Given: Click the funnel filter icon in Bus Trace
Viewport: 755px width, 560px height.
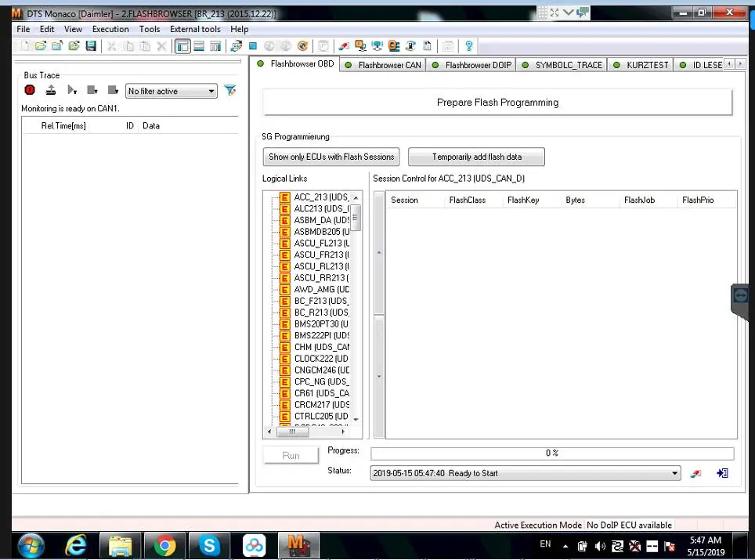Looking at the screenshot, I should coord(230,90).
